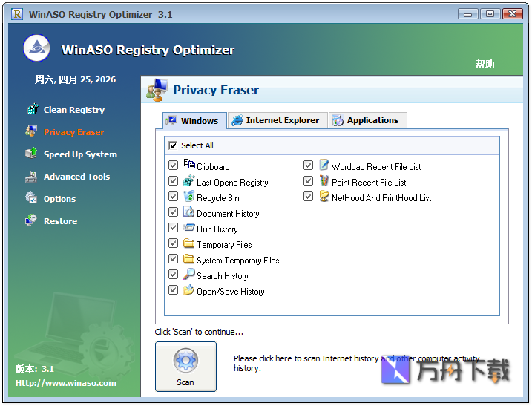Image resolution: width=532 pixels, height=406 pixels.
Task: Open the Applications tab
Action: coord(368,120)
